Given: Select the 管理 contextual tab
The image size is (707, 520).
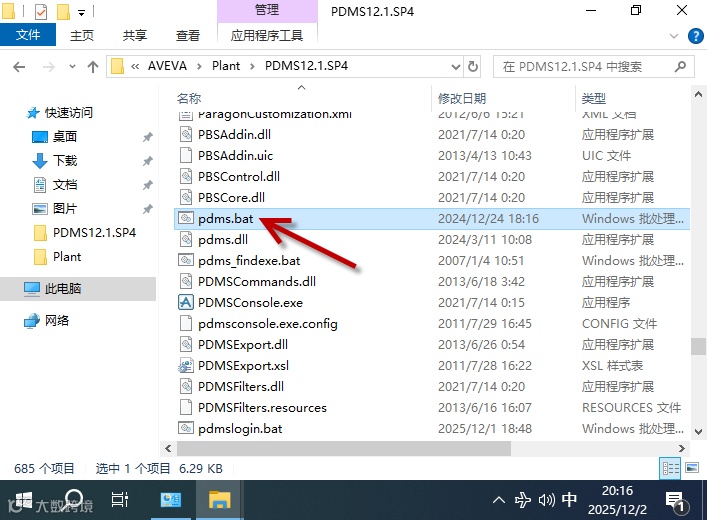Looking at the screenshot, I should tap(267, 10).
